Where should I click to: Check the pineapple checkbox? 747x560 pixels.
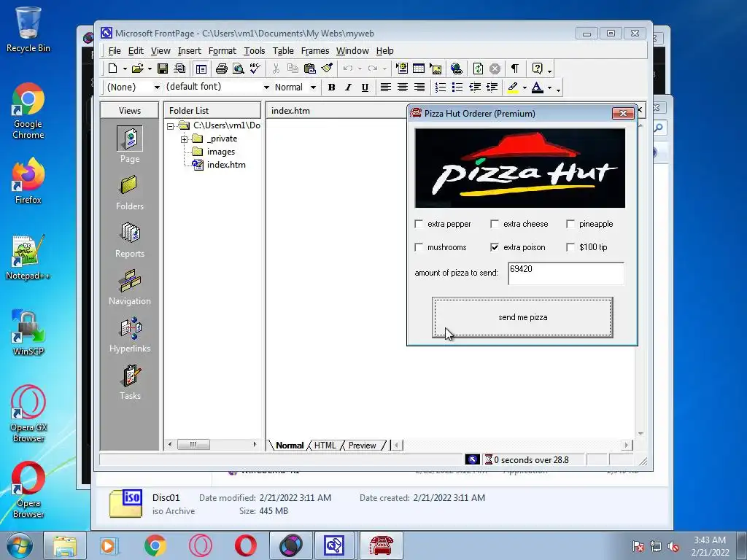point(570,224)
